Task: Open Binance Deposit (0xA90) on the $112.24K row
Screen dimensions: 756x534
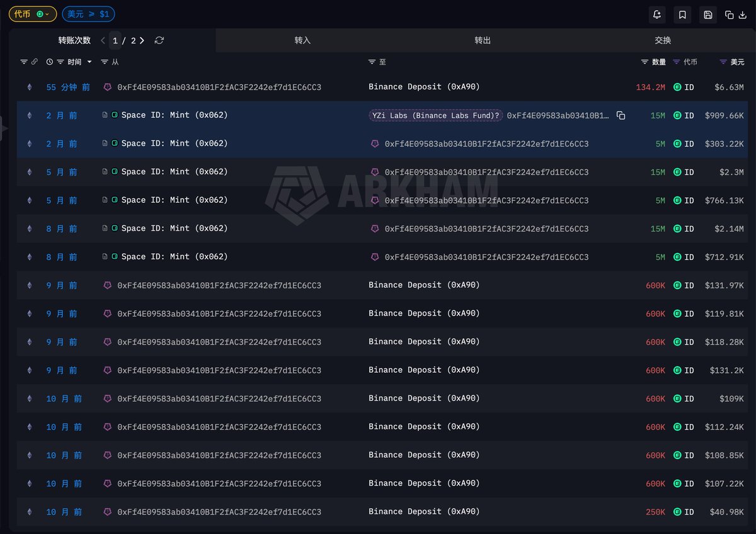Action: coord(424,427)
